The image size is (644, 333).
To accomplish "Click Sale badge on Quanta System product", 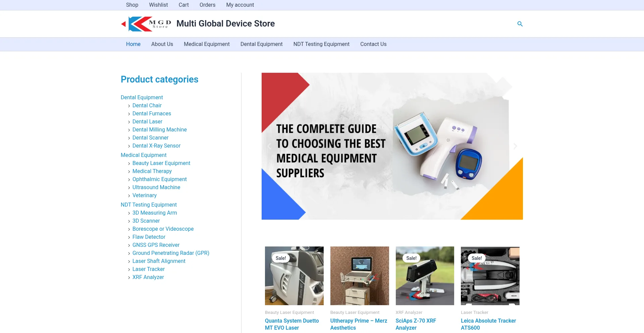I will (x=281, y=258).
